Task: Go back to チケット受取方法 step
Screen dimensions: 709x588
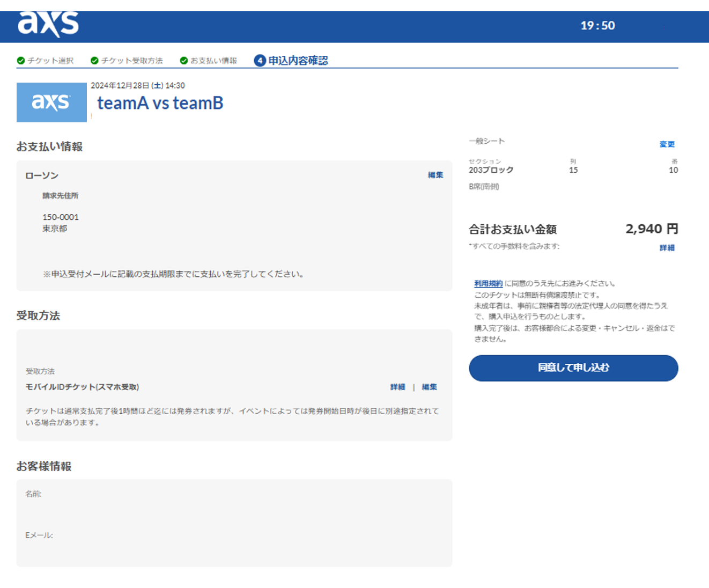Action: pyautogui.click(x=132, y=61)
